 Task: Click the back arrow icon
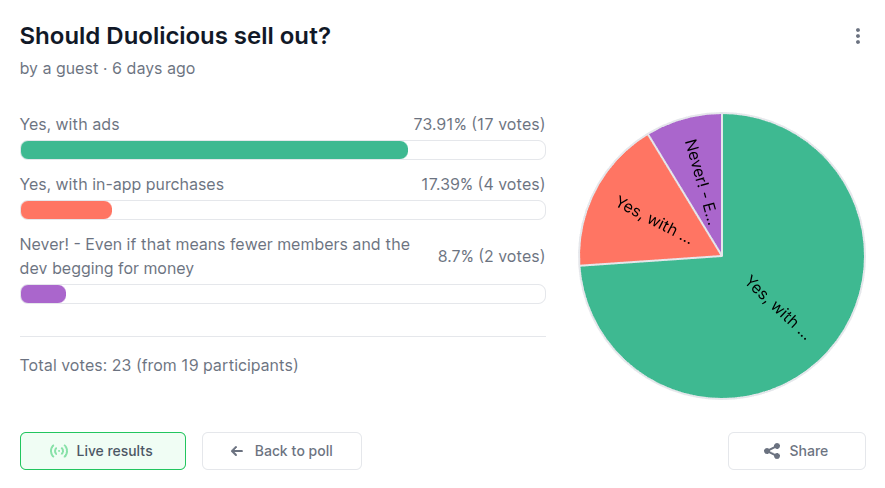click(x=237, y=451)
